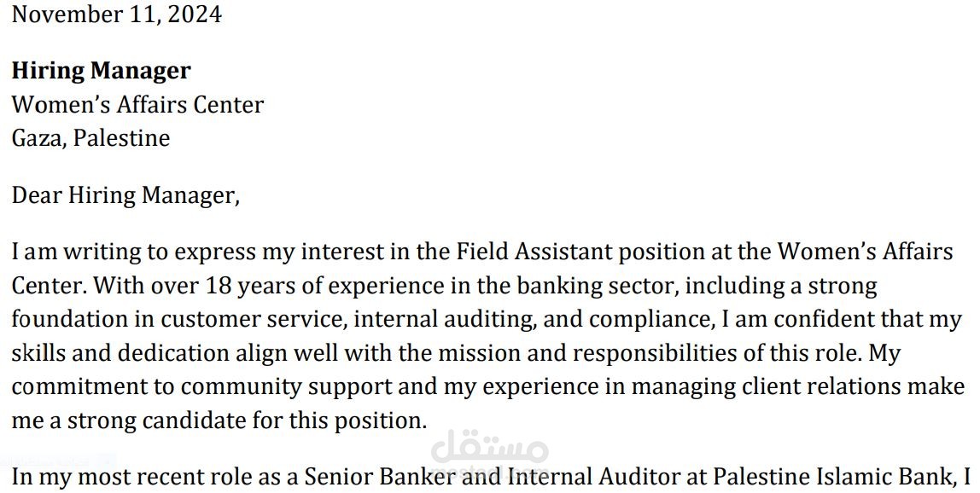Image resolution: width=980 pixels, height=493 pixels.
Task: Click the date November 11, 2024
Action: 117,14
